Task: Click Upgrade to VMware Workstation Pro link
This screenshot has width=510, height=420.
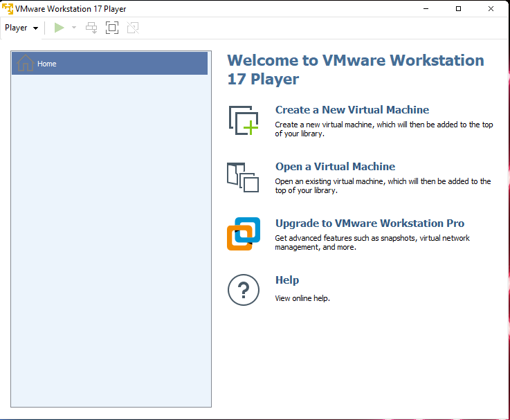Action: (x=370, y=223)
